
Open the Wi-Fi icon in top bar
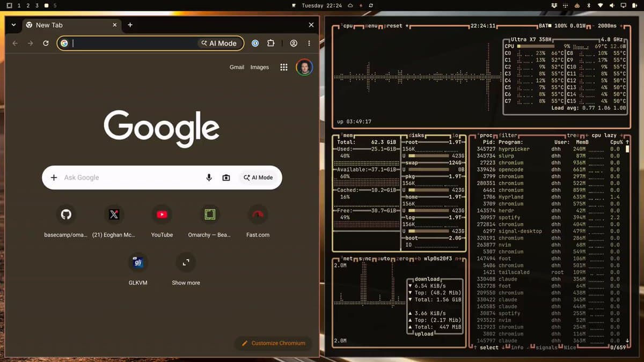click(600, 5)
